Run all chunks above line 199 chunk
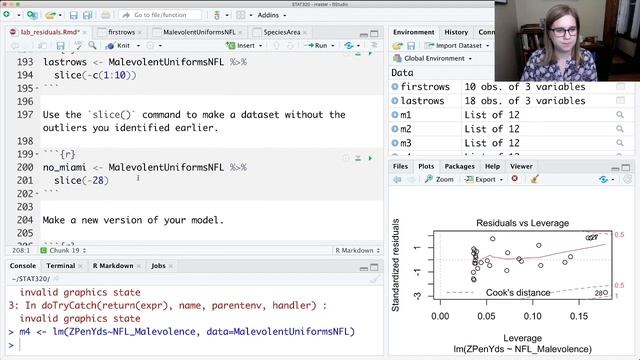 point(358,158)
